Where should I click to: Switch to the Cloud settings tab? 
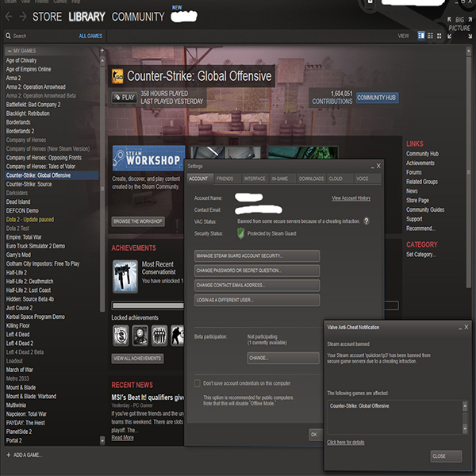click(340, 178)
